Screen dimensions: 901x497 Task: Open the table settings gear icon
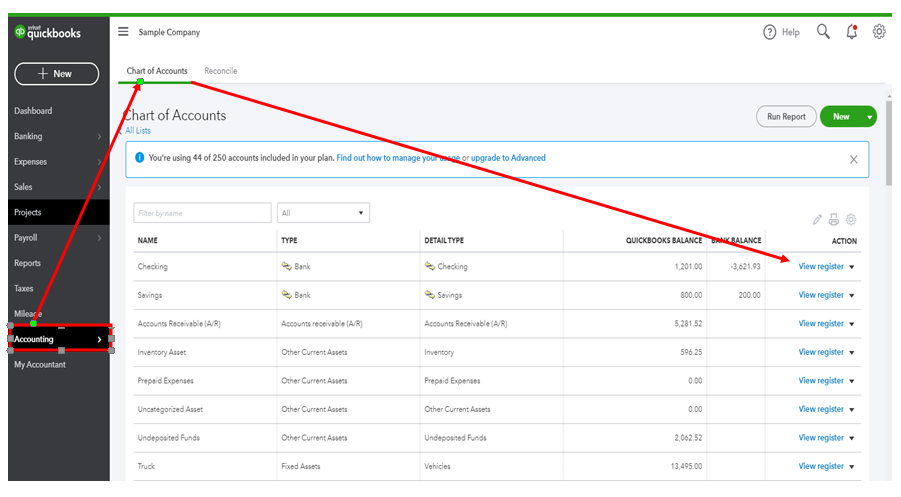tap(851, 219)
